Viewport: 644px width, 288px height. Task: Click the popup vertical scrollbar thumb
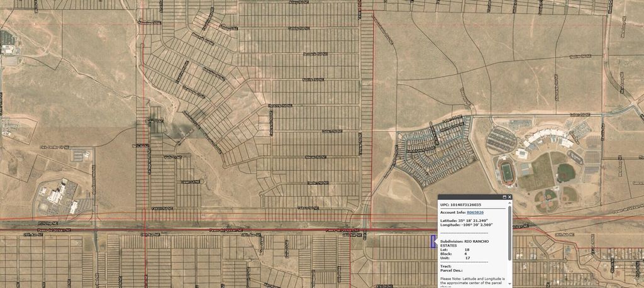coord(509,233)
